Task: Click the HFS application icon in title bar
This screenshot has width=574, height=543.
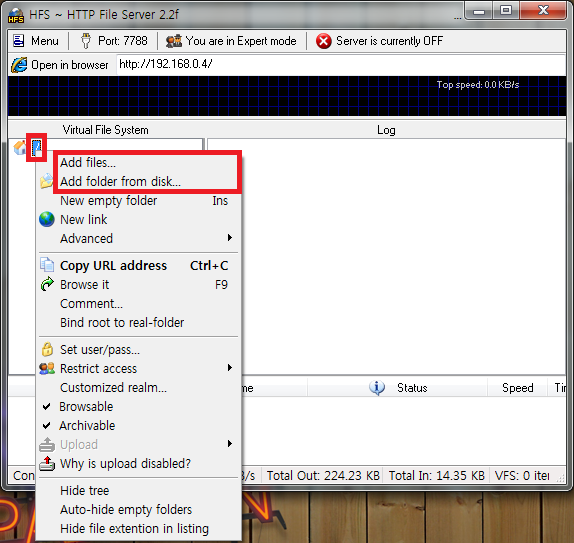Action: [x=16, y=15]
